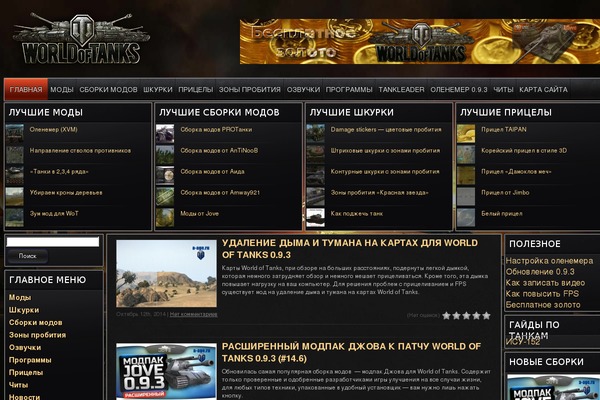This screenshot has height=400, width=600.
Task: Click the Поиск search button
Action: click(x=28, y=256)
